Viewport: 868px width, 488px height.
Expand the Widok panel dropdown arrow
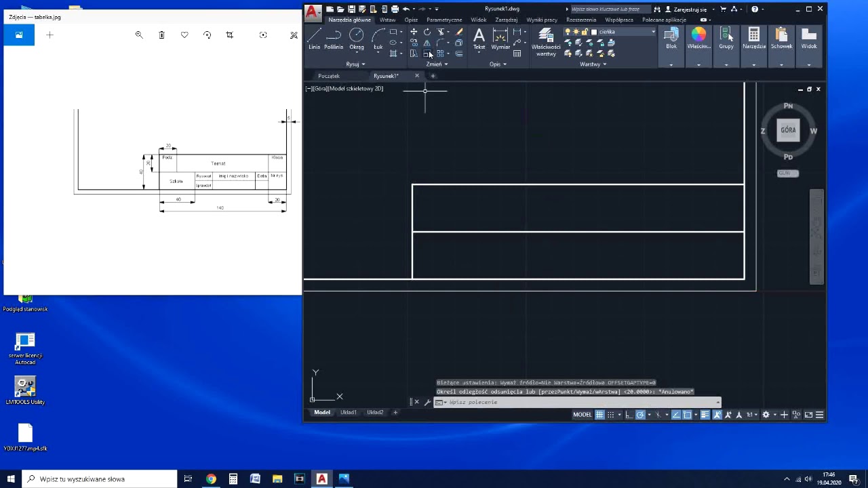(809, 65)
